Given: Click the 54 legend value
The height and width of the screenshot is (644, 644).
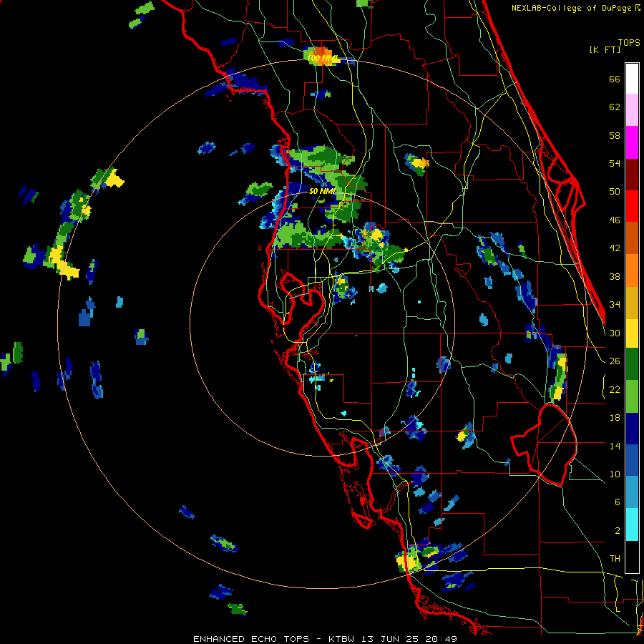Looking at the screenshot, I should point(615,163).
